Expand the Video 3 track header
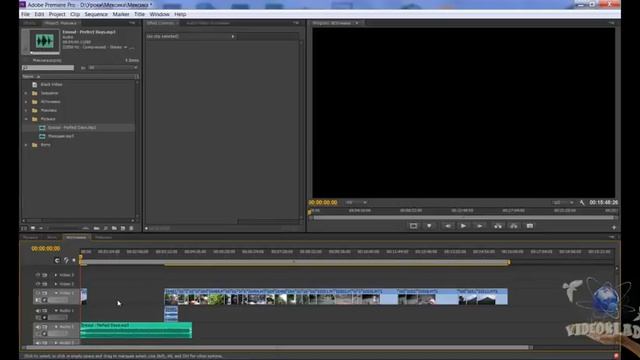Screen dimensions: 640x360 [x=56, y=276]
